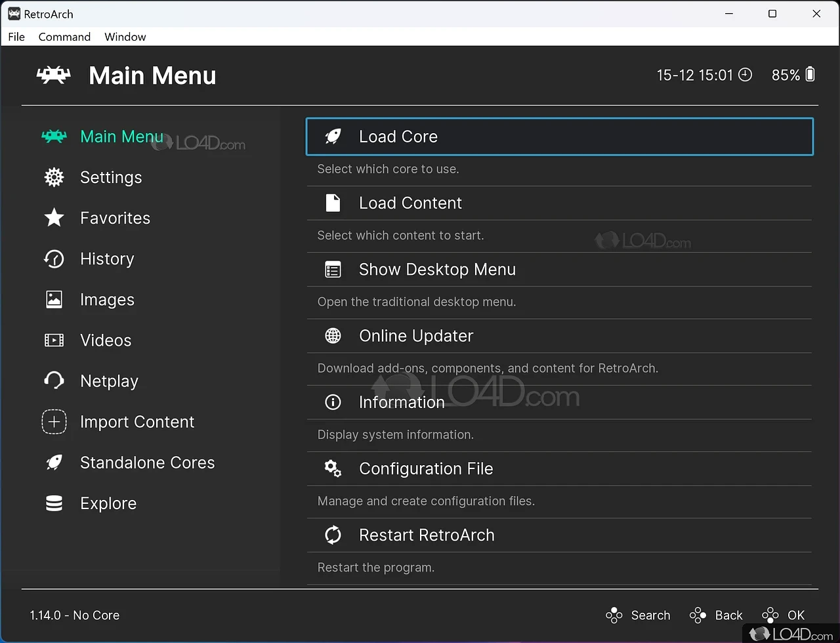Image resolution: width=840 pixels, height=643 pixels.
Task: Open the Videos section label
Action: [106, 340]
